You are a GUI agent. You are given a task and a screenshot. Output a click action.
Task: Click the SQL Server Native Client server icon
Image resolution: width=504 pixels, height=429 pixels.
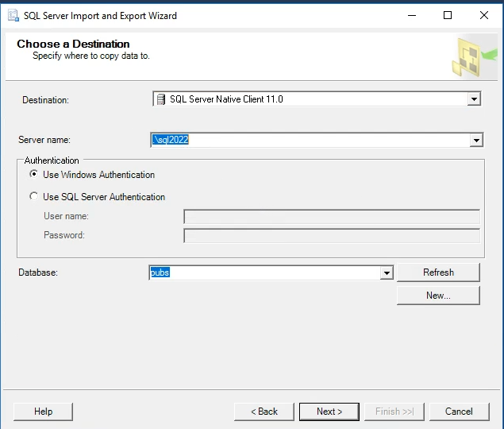160,99
